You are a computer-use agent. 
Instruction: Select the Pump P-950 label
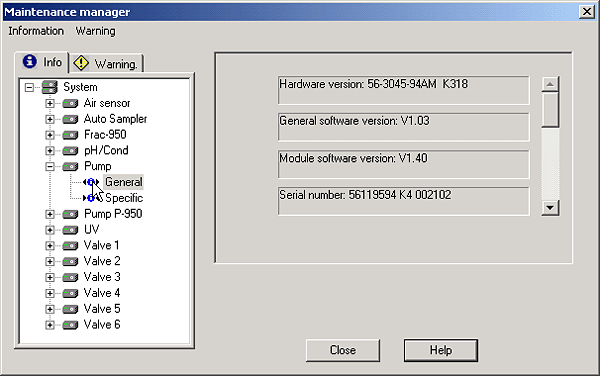[x=113, y=214]
